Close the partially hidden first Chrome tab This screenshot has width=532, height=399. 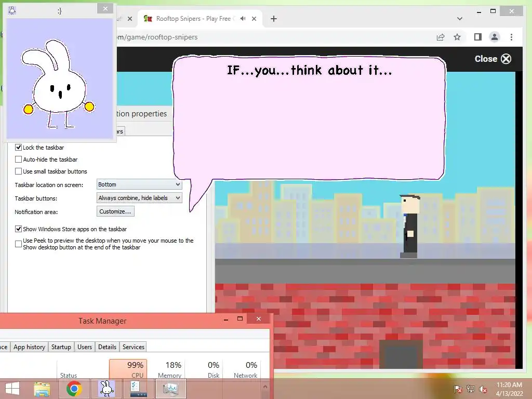pos(129,19)
